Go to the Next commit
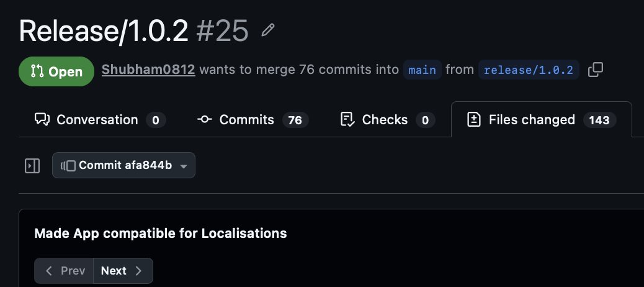 (x=123, y=271)
